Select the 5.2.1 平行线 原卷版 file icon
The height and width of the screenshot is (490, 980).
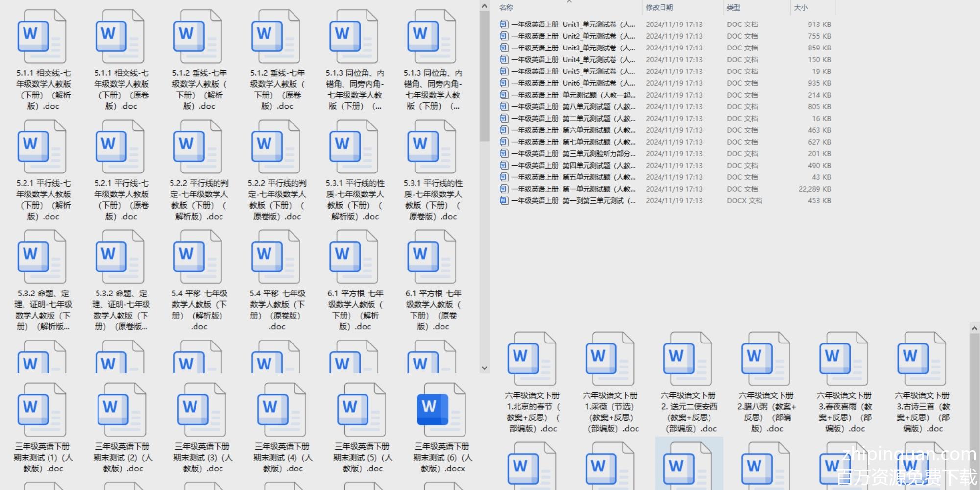pyautogui.click(x=120, y=147)
